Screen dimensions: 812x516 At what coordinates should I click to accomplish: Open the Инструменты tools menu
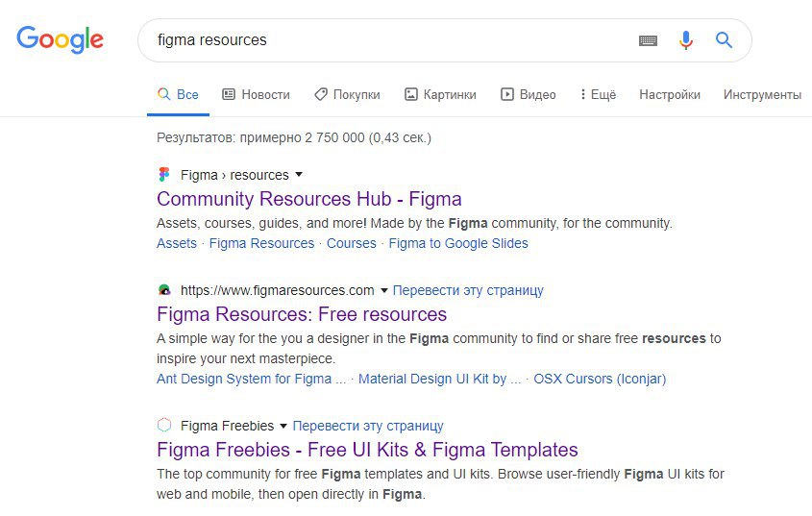click(762, 94)
